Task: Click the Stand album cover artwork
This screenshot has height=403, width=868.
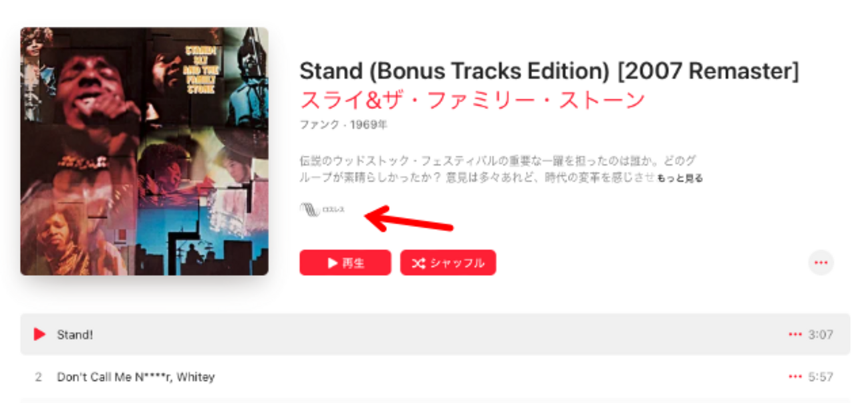Action: (x=144, y=151)
